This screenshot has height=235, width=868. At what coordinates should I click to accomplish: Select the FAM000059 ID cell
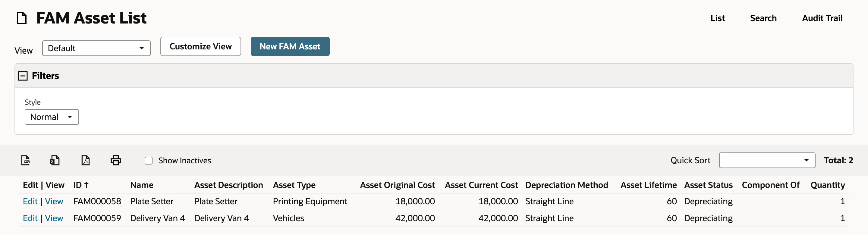pyautogui.click(x=97, y=218)
